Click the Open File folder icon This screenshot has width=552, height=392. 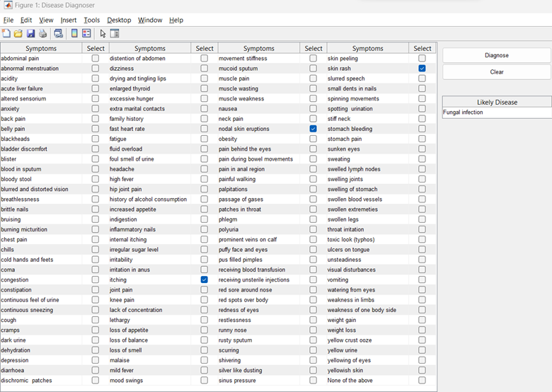(x=18, y=33)
